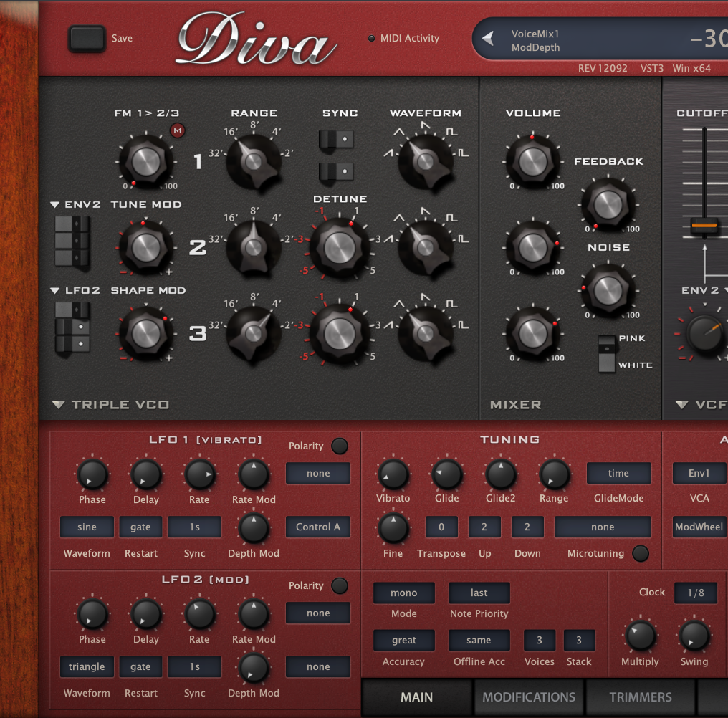Click the Clock 1/8 value box

click(696, 593)
